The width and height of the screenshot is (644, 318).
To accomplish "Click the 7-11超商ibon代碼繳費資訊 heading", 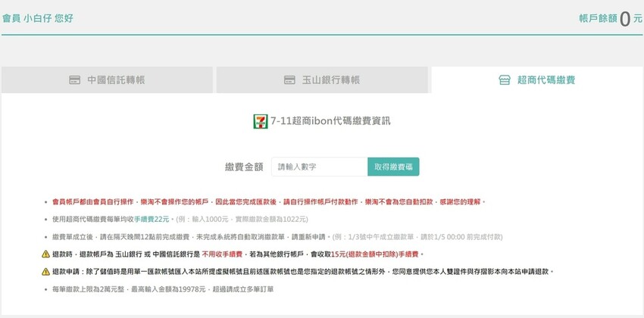I will coord(330,121).
